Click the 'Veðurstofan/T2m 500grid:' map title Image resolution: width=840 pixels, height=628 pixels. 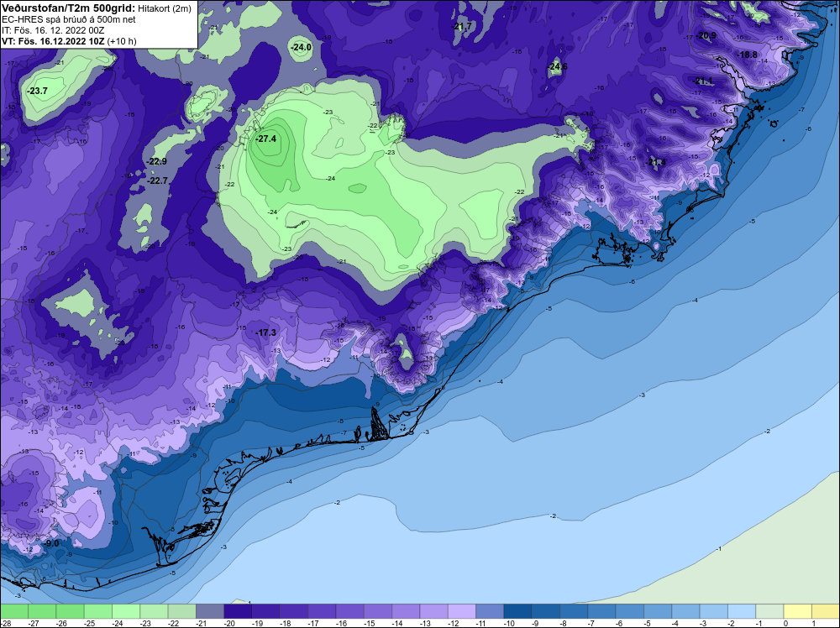pyautogui.click(x=68, y=8)
